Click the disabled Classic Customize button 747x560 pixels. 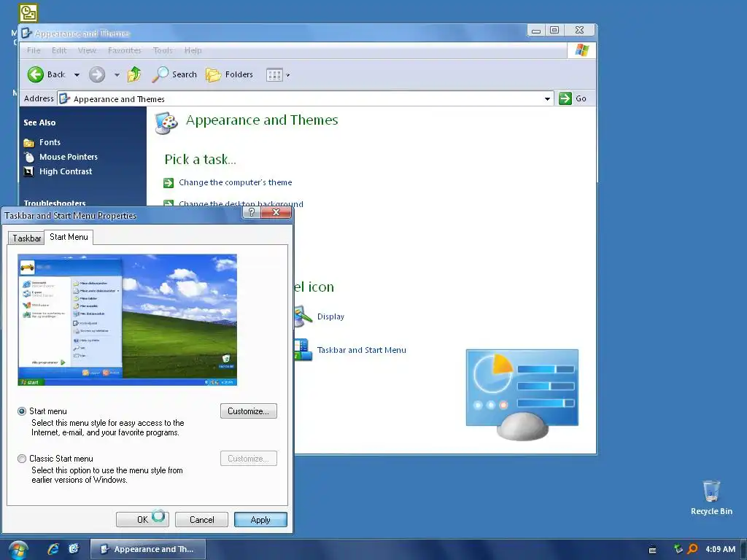click(x=248, y=459)
